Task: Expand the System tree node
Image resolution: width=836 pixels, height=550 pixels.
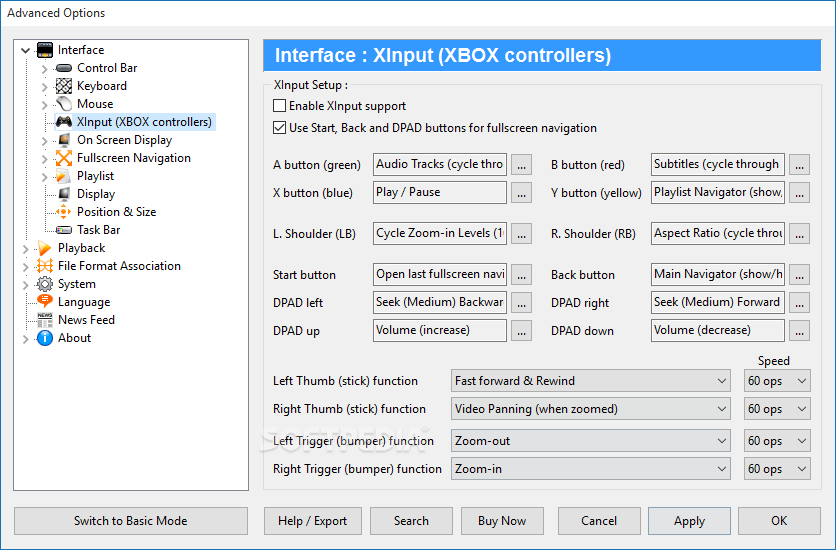Action: point(26,285)
